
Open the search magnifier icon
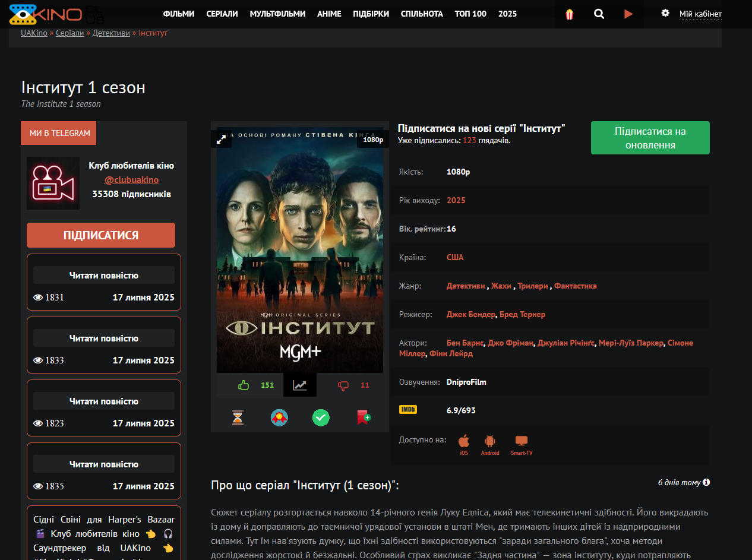pyautogui.click(x=599, y=14)
